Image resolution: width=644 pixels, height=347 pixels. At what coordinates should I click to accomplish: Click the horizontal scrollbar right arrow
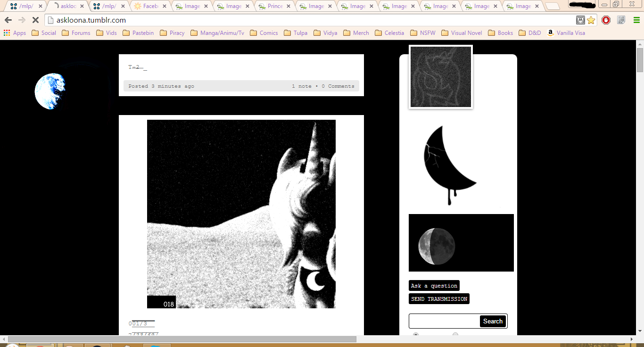coord(632,339)
